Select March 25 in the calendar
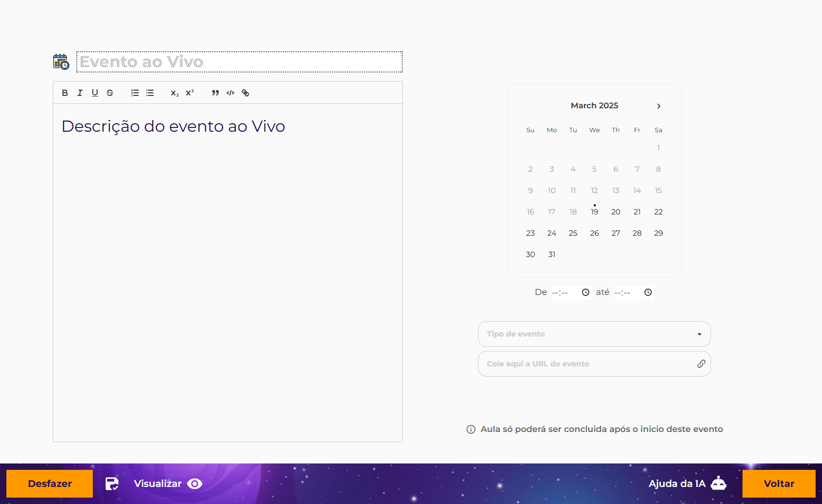This screenshot has height=504, width=822. (573, 233)
